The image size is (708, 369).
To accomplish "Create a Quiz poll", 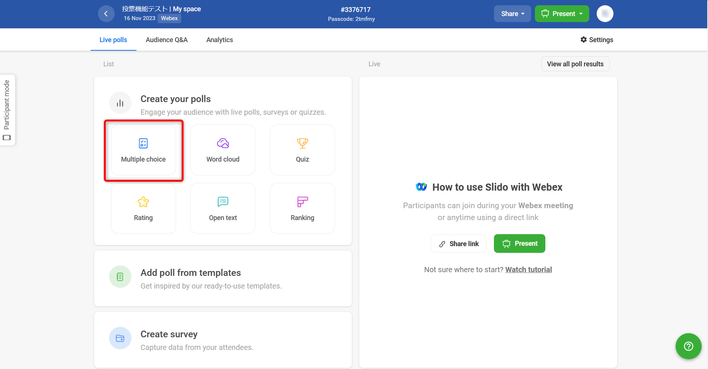I will [x=302, y=150].
